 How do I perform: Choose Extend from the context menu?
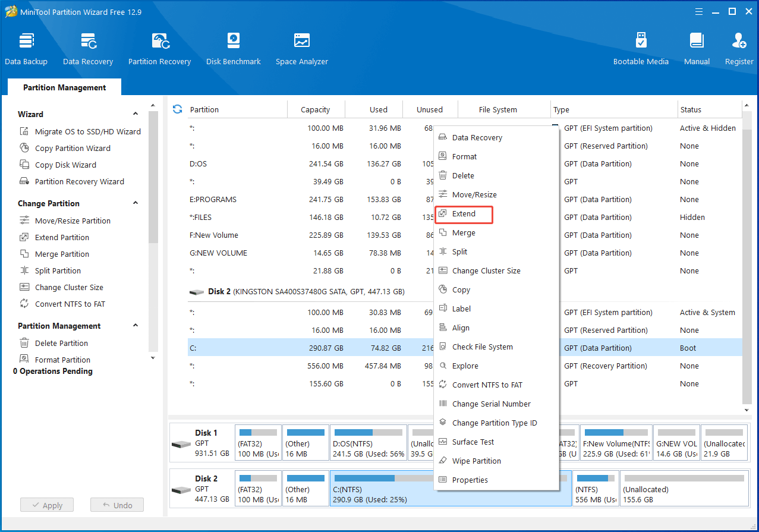(464, 214)
